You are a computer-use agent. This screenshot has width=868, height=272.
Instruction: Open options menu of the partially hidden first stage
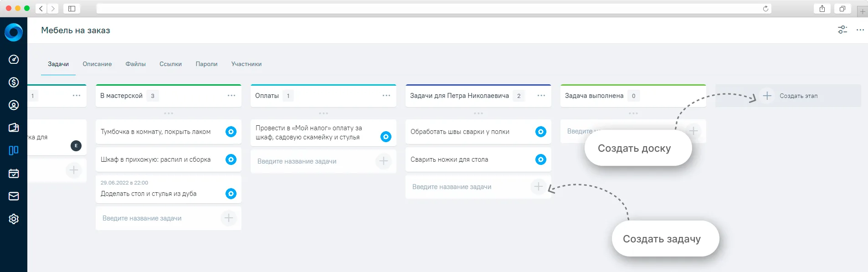(x=77, y=96)
